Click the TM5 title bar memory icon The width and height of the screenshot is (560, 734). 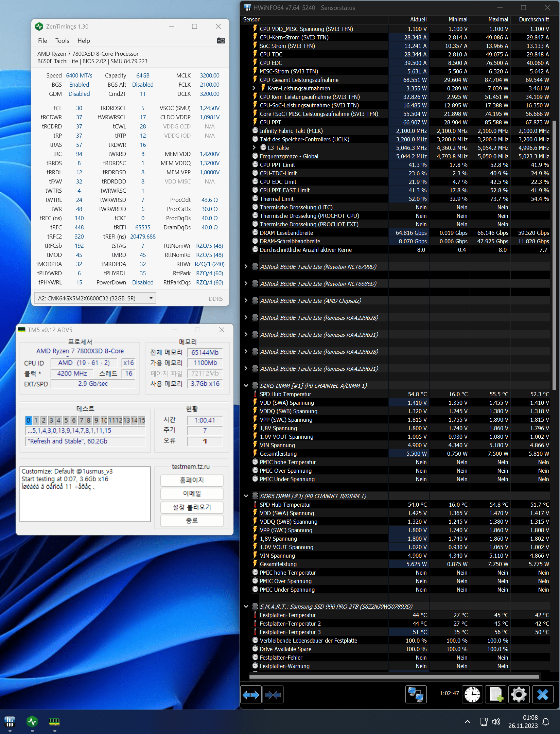22,330
